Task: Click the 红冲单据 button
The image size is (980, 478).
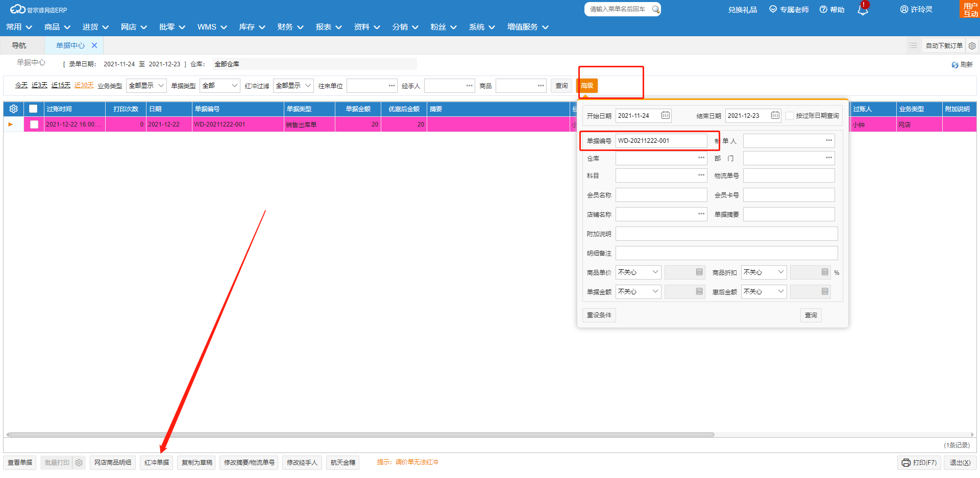Action: click(156, 463)
